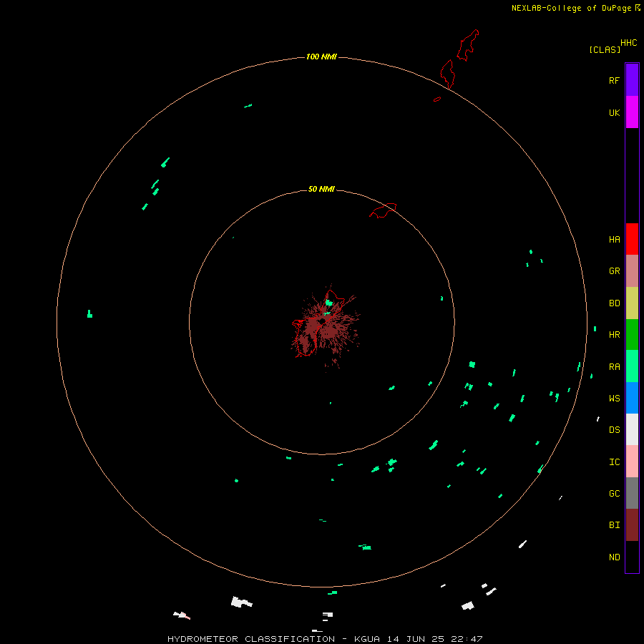The height and width of the screenshot is (644, 644).
Task: Click the BI legend label
Action: [x=614, y=525]
